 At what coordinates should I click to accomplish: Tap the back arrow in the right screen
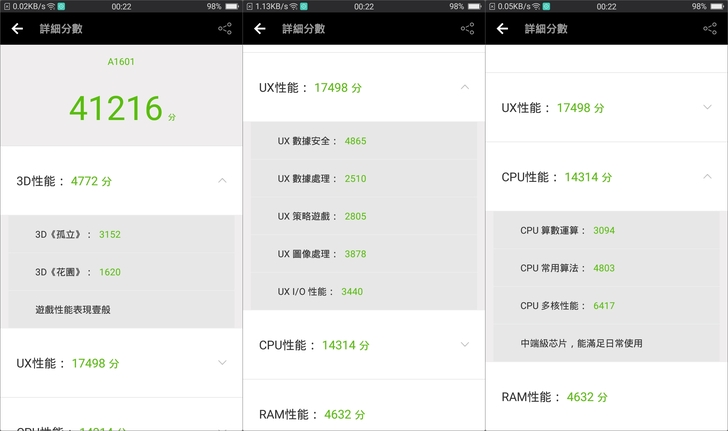(x=503, y=29)
